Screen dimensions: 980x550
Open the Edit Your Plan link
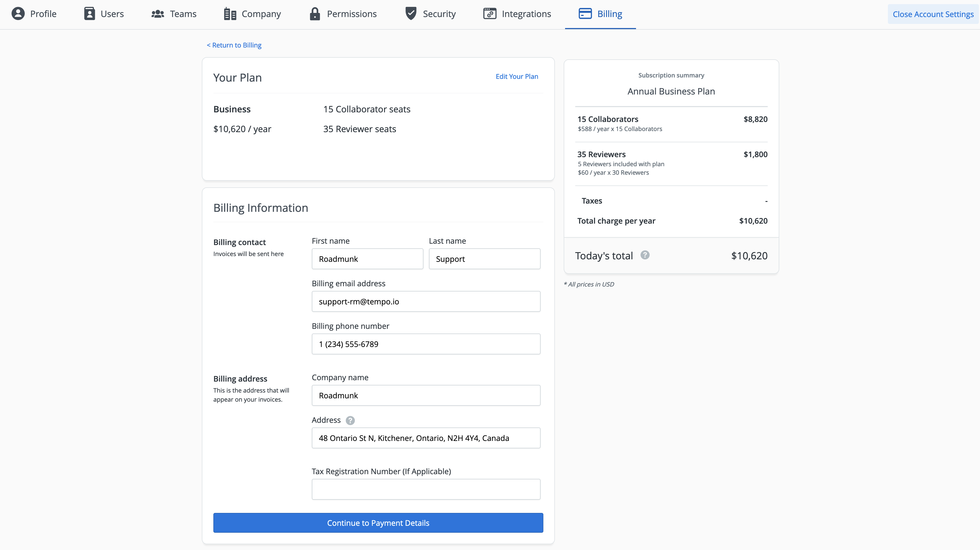coord(517,76)
